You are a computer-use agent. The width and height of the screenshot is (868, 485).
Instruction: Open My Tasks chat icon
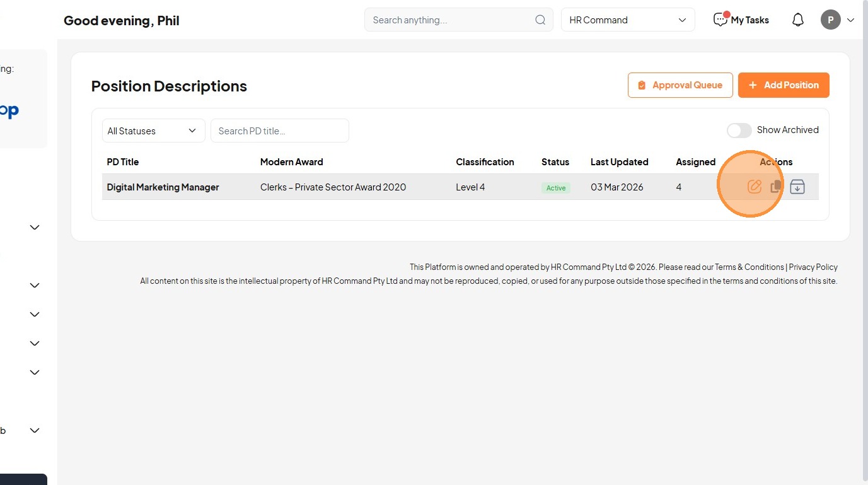tap(720, 20)
